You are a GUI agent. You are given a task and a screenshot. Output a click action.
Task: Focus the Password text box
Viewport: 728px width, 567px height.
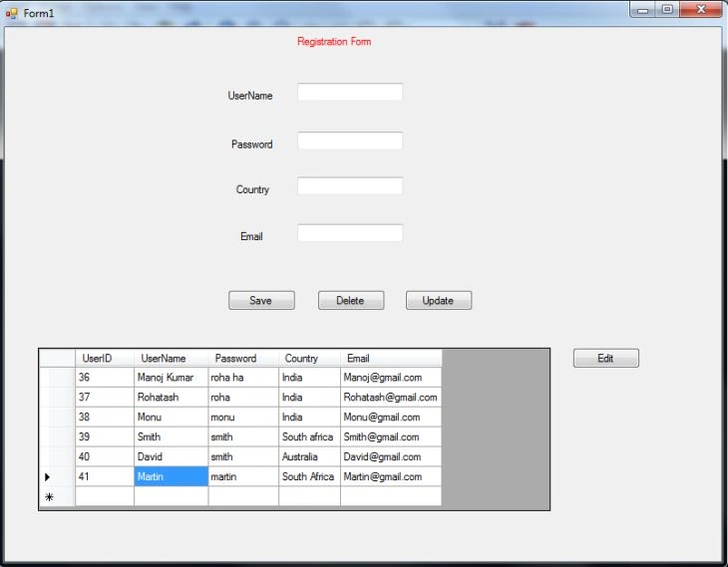click(x=350, y=141)
